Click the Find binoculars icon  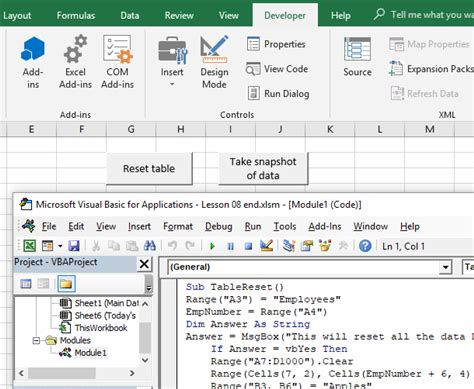coord(150,246)
